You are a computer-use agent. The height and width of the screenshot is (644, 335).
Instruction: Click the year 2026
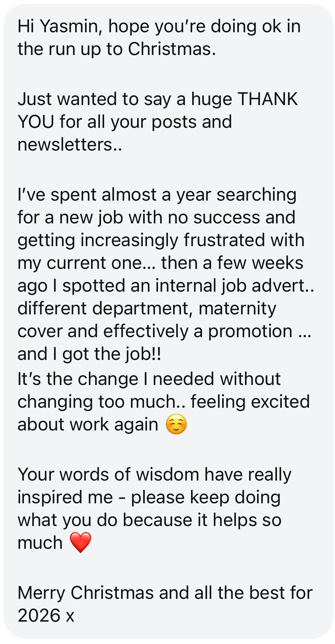(x=39, y=616)
